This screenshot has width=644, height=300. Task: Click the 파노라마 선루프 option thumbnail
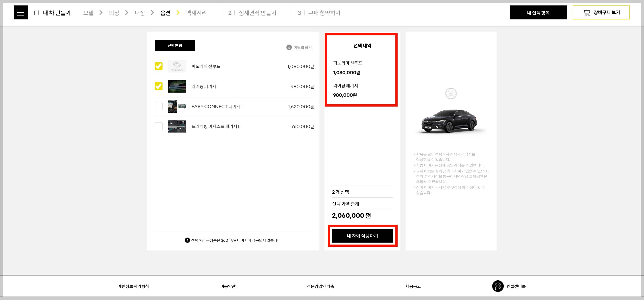(177, 66)
